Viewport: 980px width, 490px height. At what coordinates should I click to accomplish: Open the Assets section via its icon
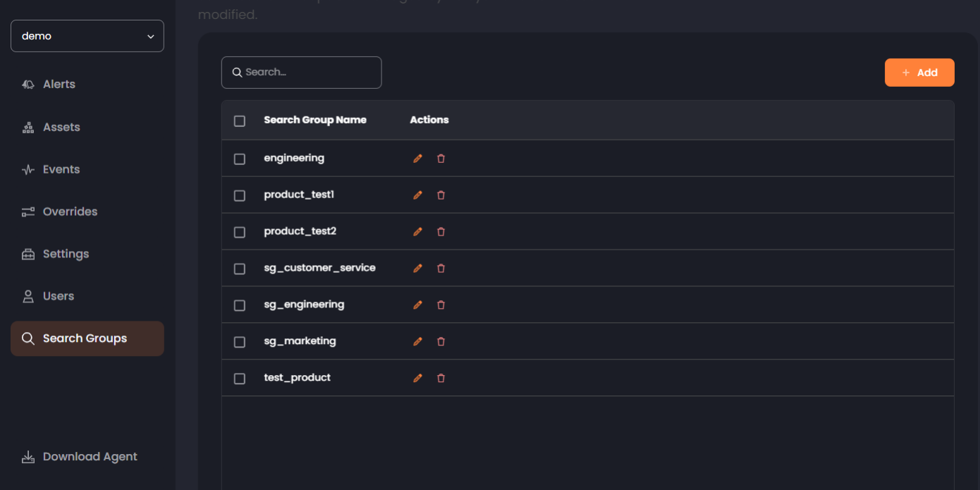point(27,127)
